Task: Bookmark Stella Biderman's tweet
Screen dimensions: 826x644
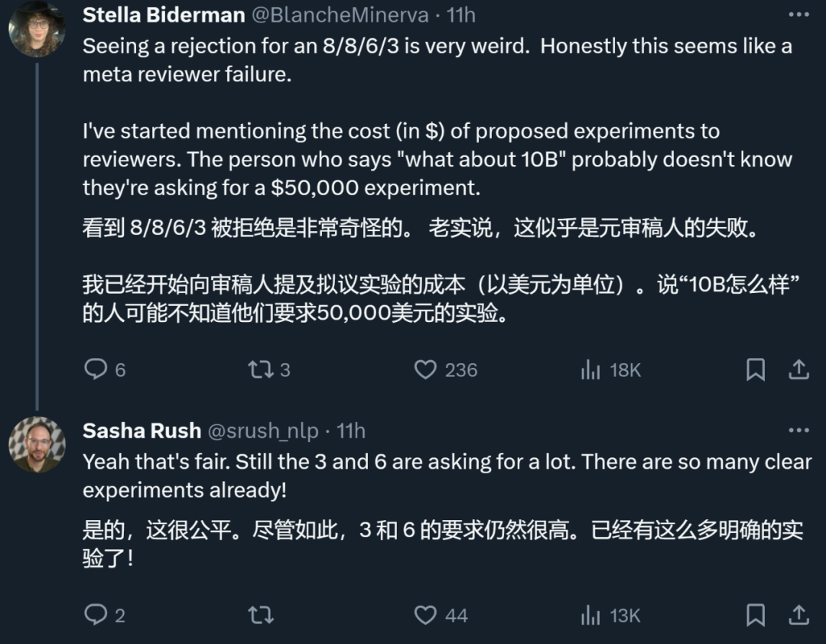Action: (x=755, y=369)
